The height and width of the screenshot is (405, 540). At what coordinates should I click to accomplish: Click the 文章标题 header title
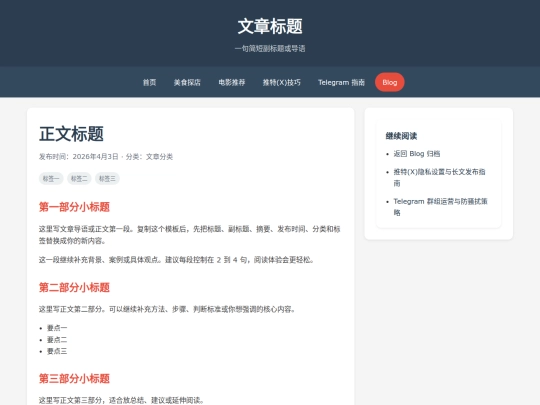pos(270,26)
